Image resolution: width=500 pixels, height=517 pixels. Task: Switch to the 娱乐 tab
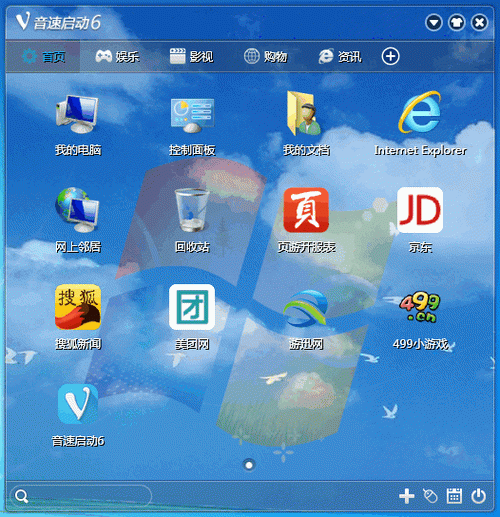tap(117, 56)
